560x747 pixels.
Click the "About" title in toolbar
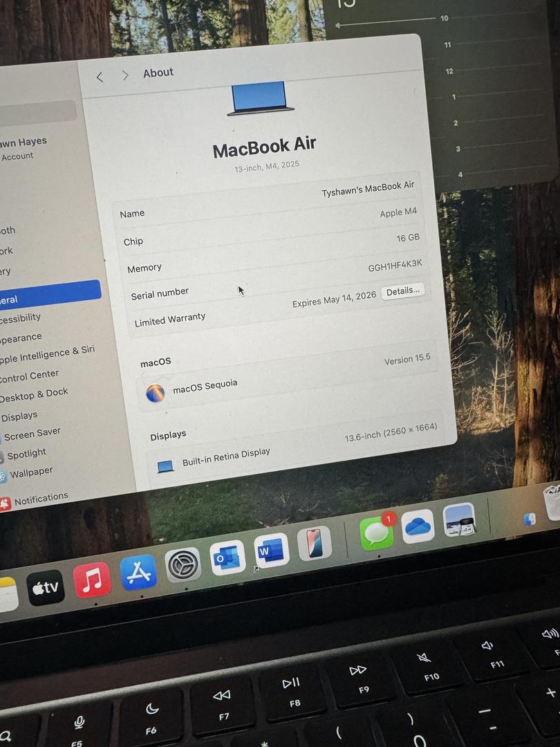[x=158, y=73]
